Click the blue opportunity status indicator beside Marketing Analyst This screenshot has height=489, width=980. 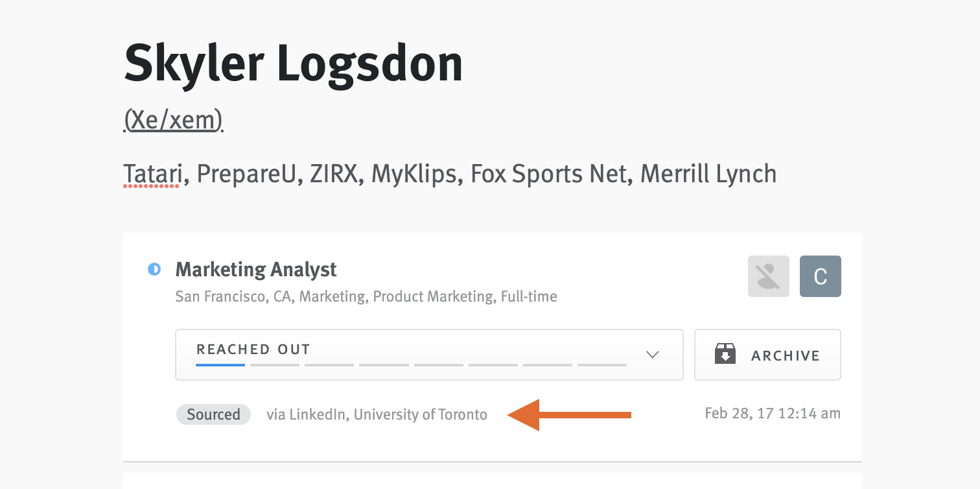(154, 270)
